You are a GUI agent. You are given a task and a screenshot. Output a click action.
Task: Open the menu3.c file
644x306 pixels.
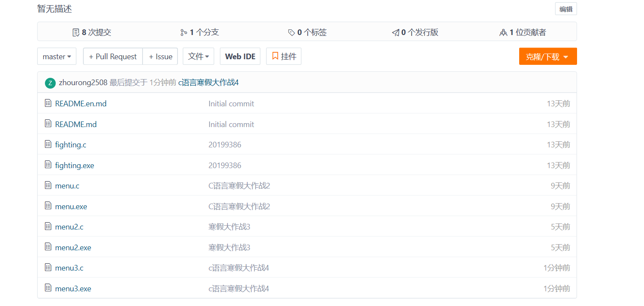(70, 268)
